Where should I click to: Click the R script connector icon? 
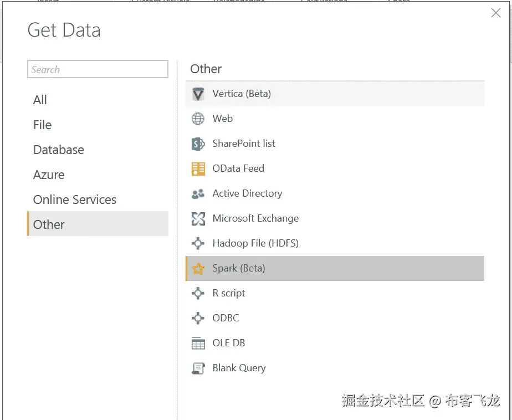click(198, 294)
